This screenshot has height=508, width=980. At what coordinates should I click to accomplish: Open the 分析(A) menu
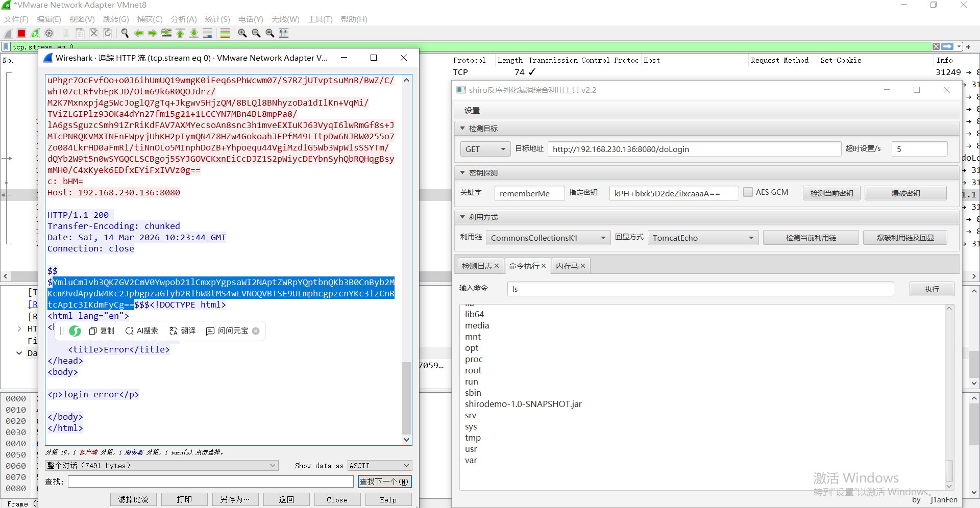click(184, 19)
